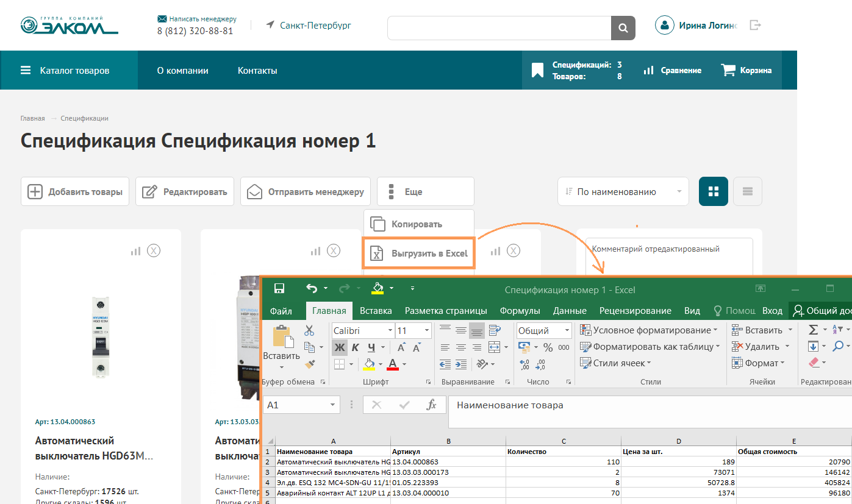This screenshot has height=504, width=852.
Task: Click the site search input field
Action: 499,28
